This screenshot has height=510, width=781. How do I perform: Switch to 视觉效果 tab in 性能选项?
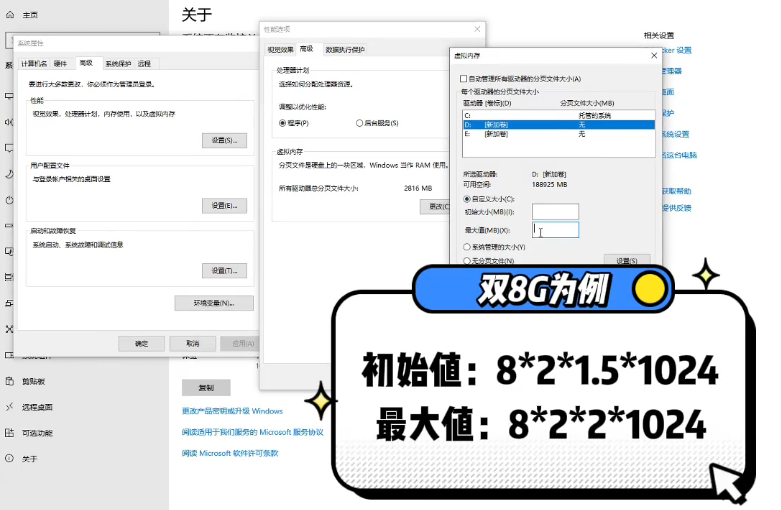coord(280,49)
